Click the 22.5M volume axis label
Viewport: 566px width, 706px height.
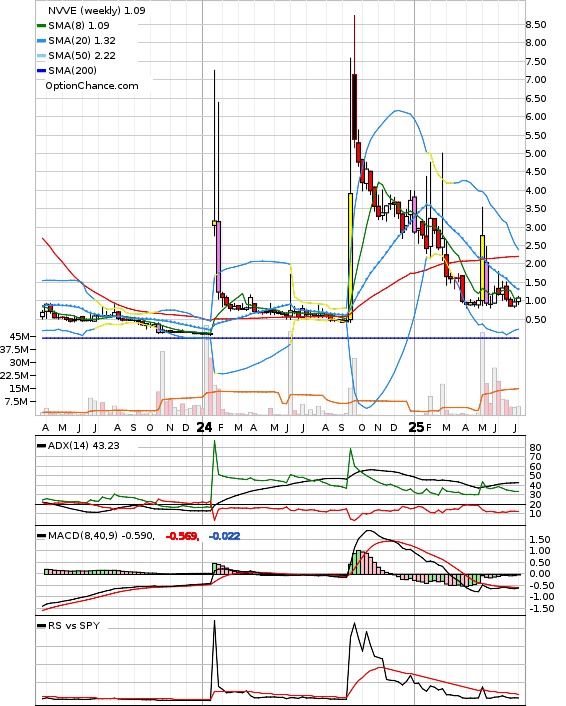pyautogui.click(x=15, y=376)
